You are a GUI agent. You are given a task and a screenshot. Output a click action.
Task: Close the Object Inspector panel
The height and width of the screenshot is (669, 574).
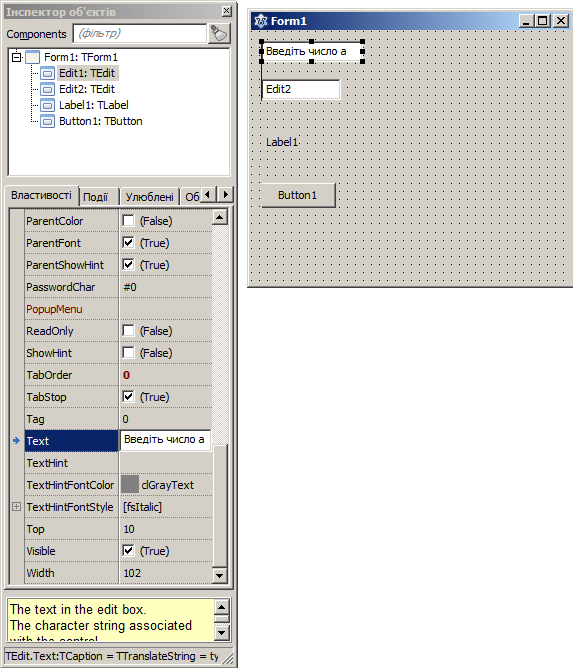(227, 11)
